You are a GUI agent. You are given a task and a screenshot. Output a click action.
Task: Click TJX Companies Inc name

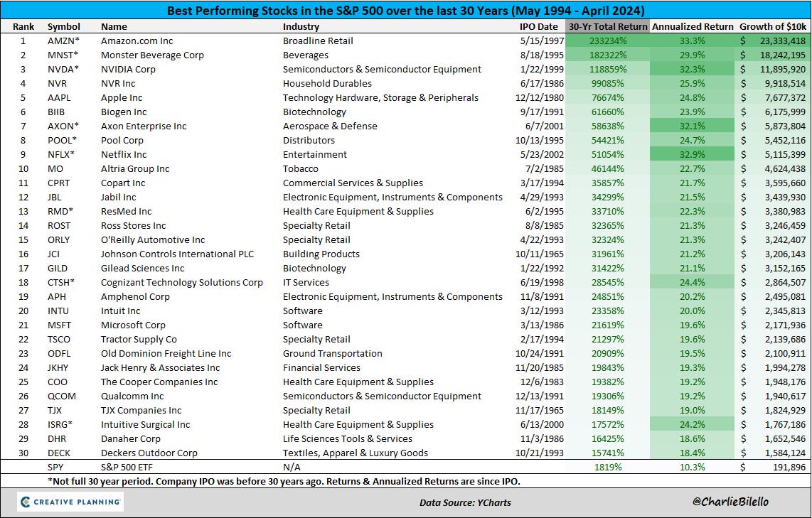(x=141, y=411)
